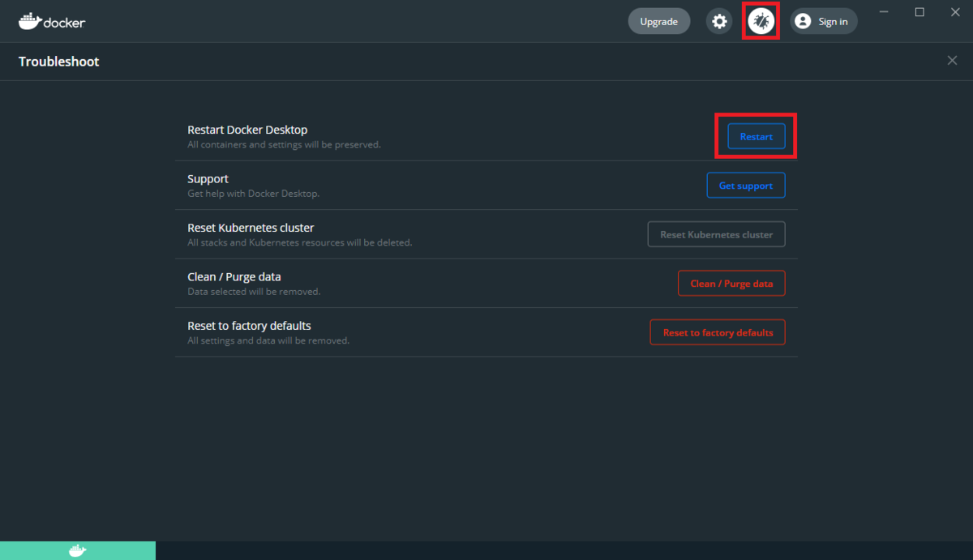This screenshot has height=560, width=973.
Task: Click the Reset to factory defaults button
Action: [718, 332]
